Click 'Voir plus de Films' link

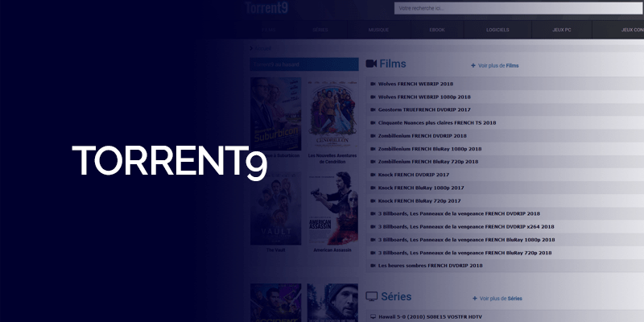point(498,66)
